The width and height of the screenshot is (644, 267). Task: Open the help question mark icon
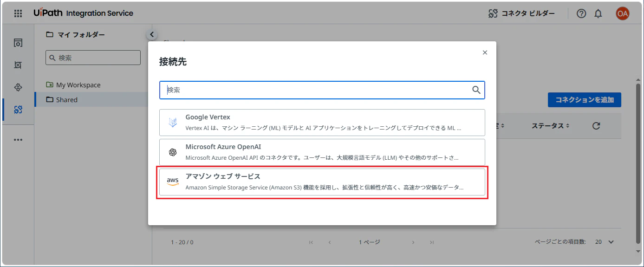(x=581, y=13)
